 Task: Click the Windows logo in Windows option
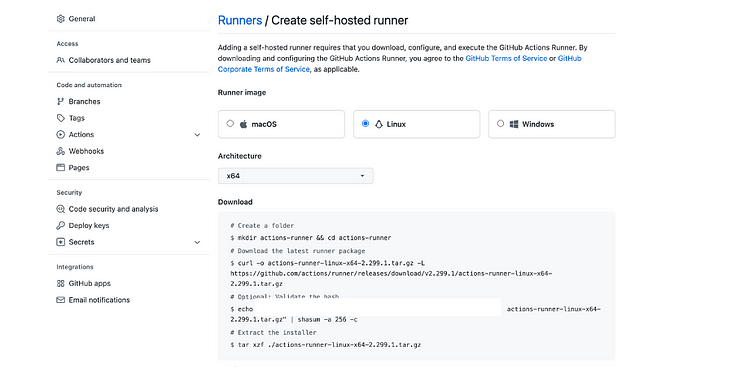[514, 124]
